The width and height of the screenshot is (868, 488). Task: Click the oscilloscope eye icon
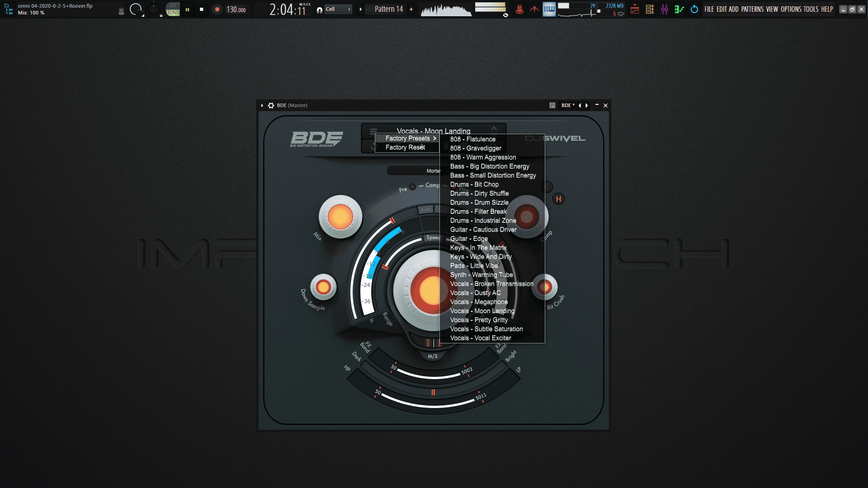(x=505, y=15)
